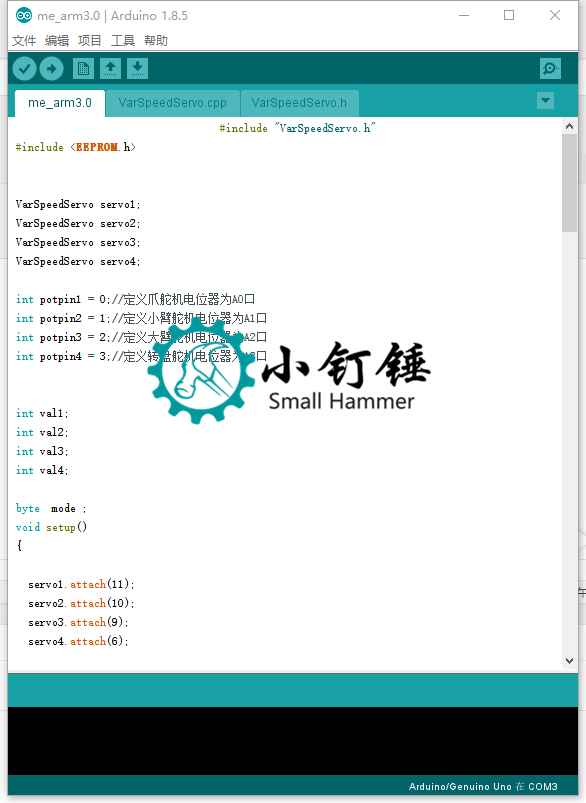Image resolution: width=586 pixels, height=803 pixels.
Task: Click the Upload arrow button
Action: pos(52,69)
